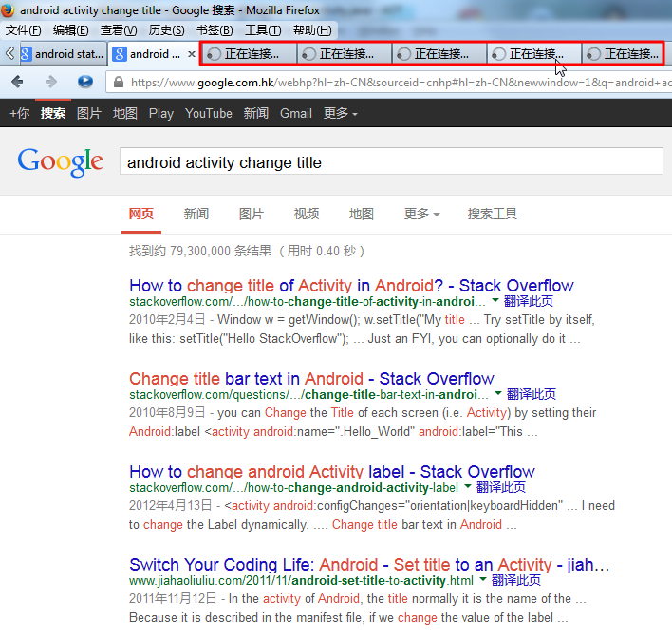The height and width of the screenshot is (639, 672).
Task: Open the 工具(T) menu
Action: tap(263, 30)
